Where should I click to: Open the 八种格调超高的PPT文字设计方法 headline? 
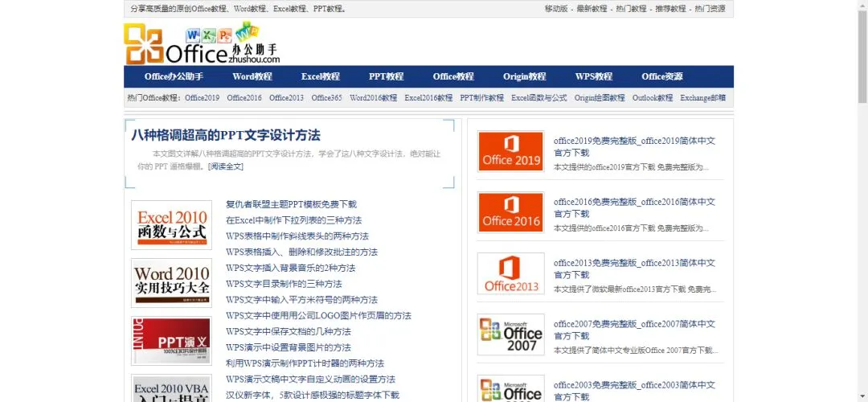point(226,136)
